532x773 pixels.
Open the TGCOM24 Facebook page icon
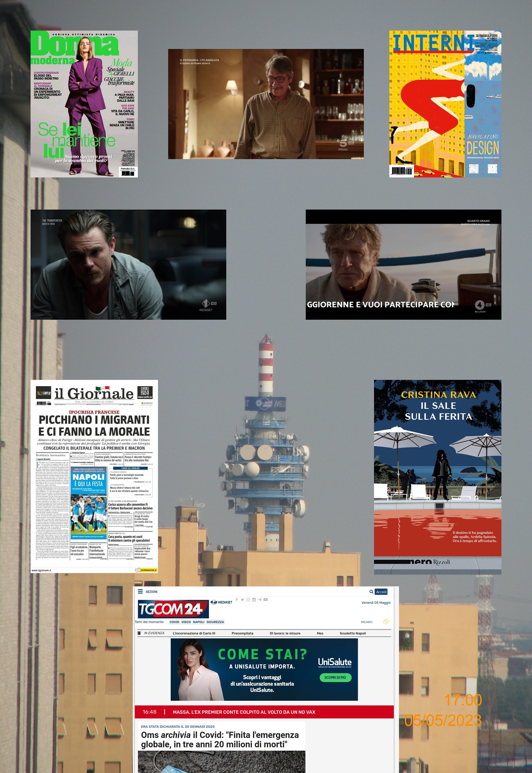[x=237, y=600]
